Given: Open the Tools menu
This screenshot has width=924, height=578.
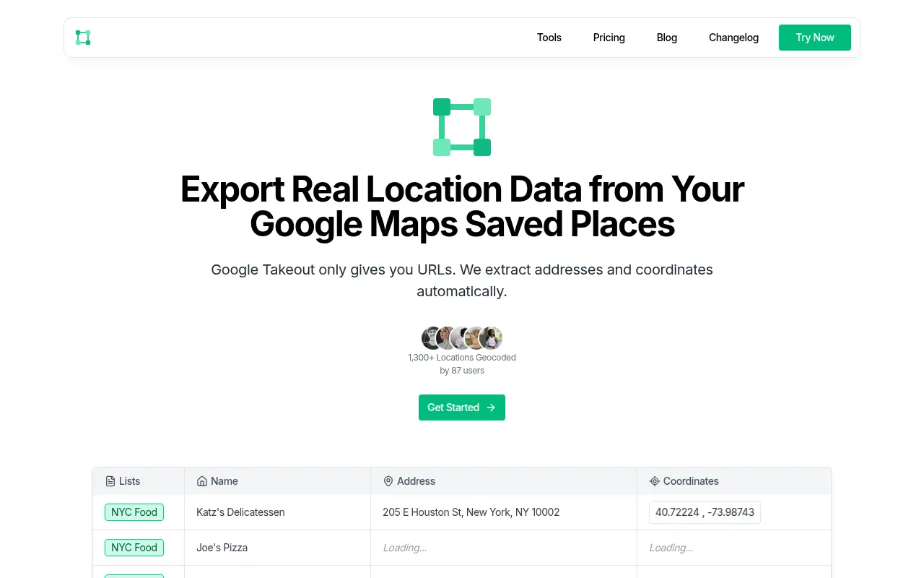Looking at the screenshot, I should [x=549, y=38].
